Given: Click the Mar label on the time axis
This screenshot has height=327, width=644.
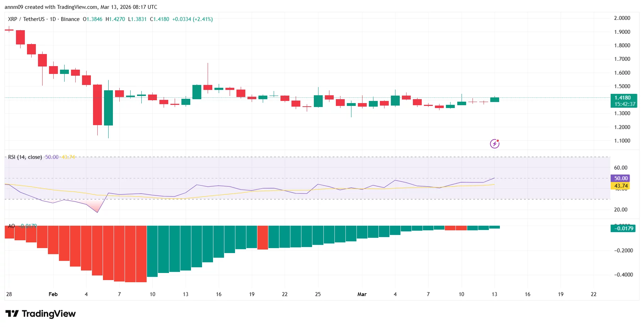Looking at the screenshot, I should tap(362, 294).
